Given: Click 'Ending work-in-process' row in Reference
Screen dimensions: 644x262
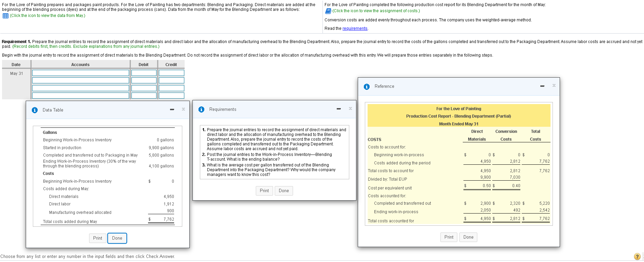Looking at the screenshot, I should point(396,212).
